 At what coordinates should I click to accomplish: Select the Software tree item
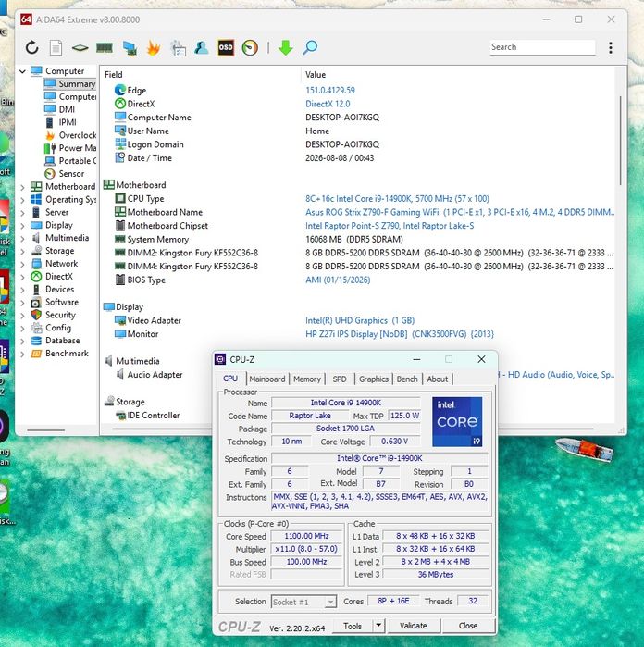[62, 302]
